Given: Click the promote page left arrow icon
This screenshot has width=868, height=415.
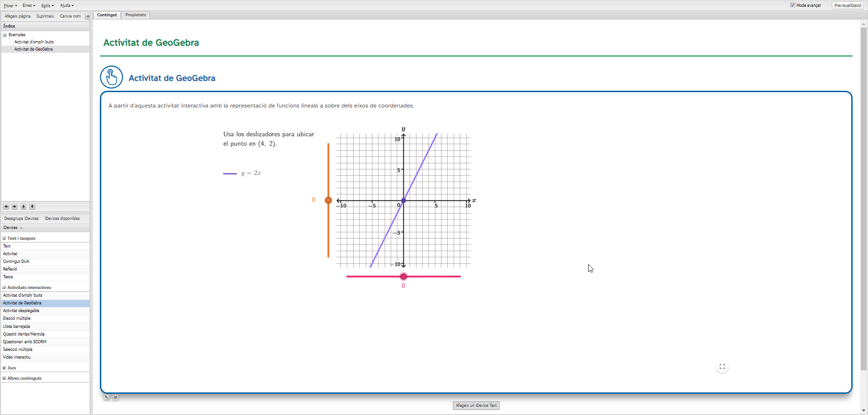Looking at the screenshot, I should 6,207.
